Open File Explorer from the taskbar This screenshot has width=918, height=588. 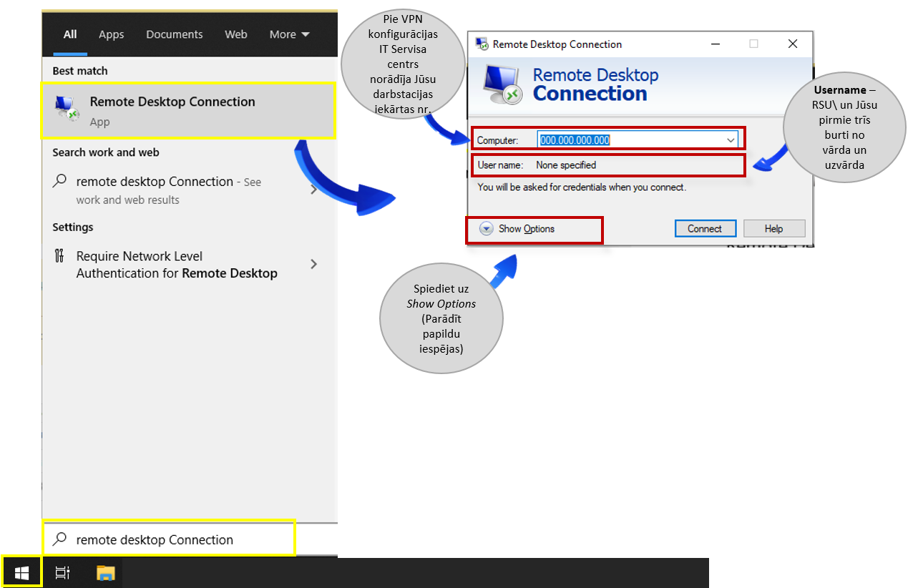tap(106, 572)
